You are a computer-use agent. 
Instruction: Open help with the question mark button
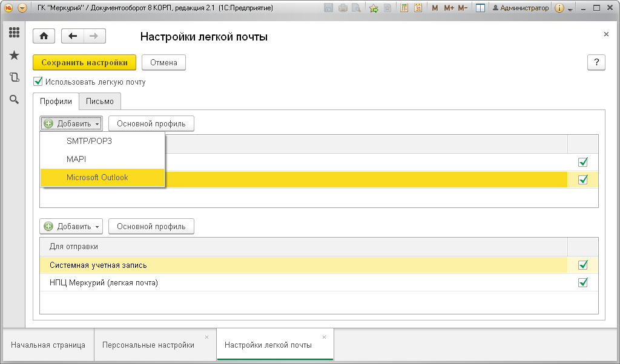(x=596, y=62)
